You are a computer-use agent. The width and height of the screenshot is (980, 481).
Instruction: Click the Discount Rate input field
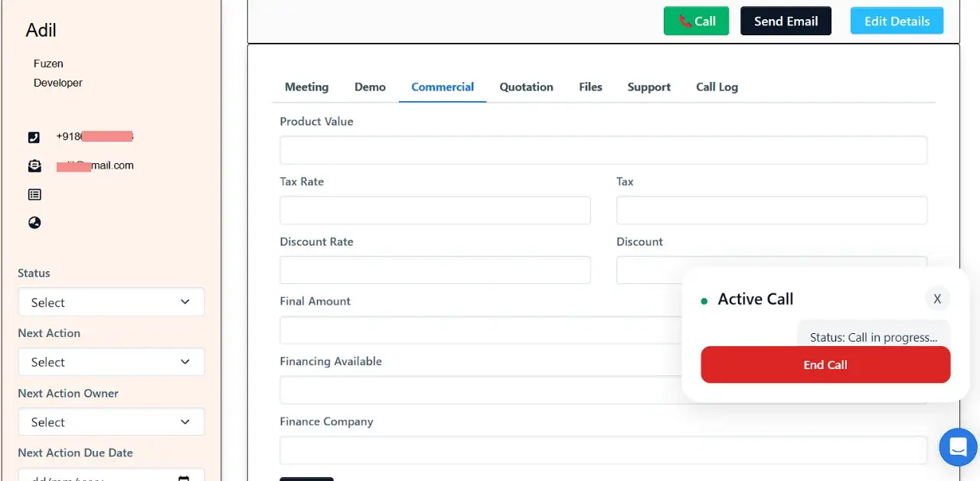(x=435, y=270)
